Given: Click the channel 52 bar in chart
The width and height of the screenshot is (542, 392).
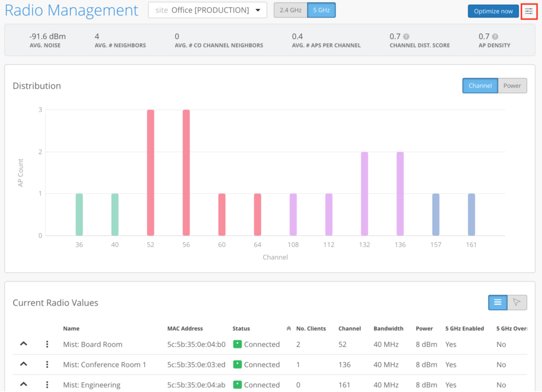Looking at the screenshot, I should [x=151, y=172].
